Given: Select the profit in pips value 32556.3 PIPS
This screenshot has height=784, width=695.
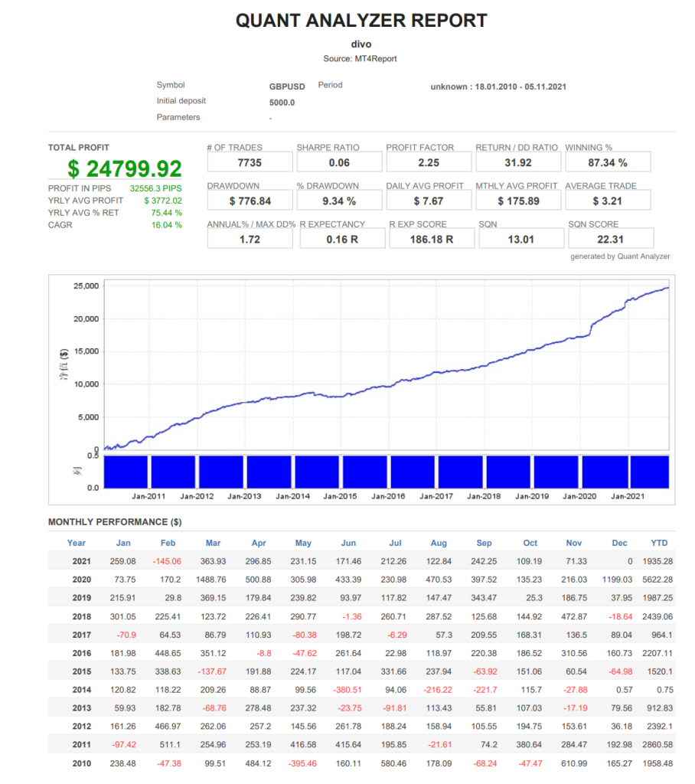Looking at the screenshot, I should [x=155, y=188].
